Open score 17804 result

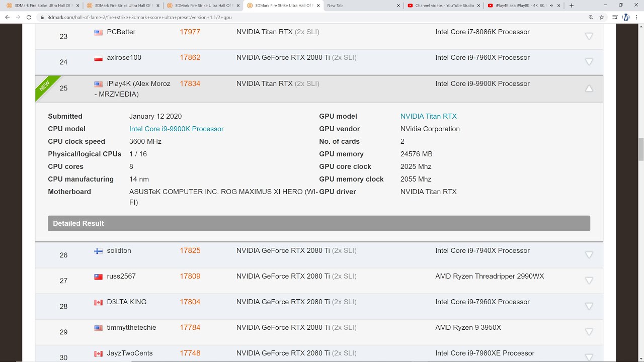pos(190,302)
